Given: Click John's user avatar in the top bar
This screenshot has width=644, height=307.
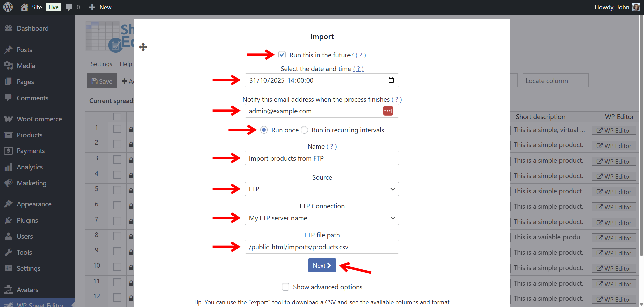Looking at the screenshot, I should point(636,7).
